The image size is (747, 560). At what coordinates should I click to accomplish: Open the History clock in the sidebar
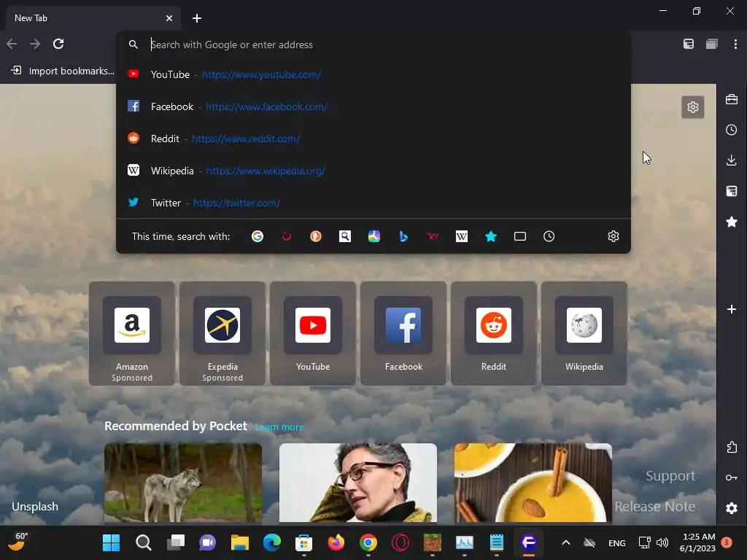731,130
